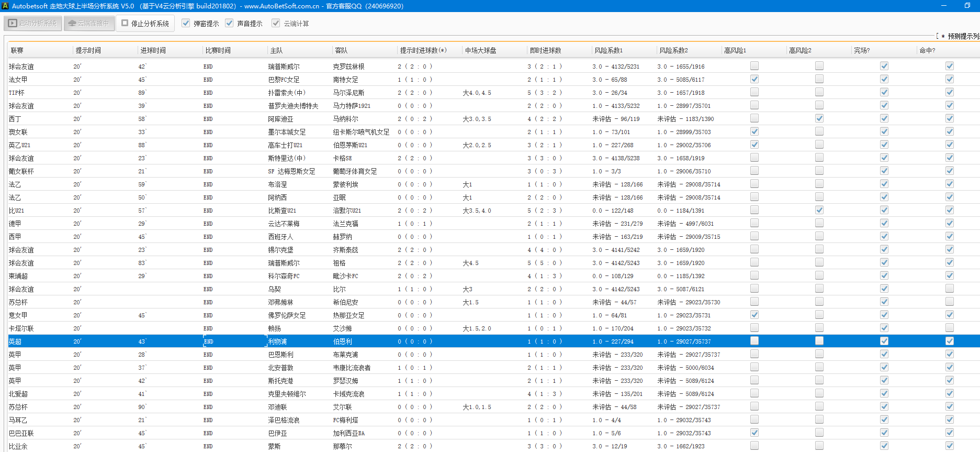The width and height of the screenshot is (980, 452).
Task: Sort by the 命中? column header
Action: click(927, 50)
